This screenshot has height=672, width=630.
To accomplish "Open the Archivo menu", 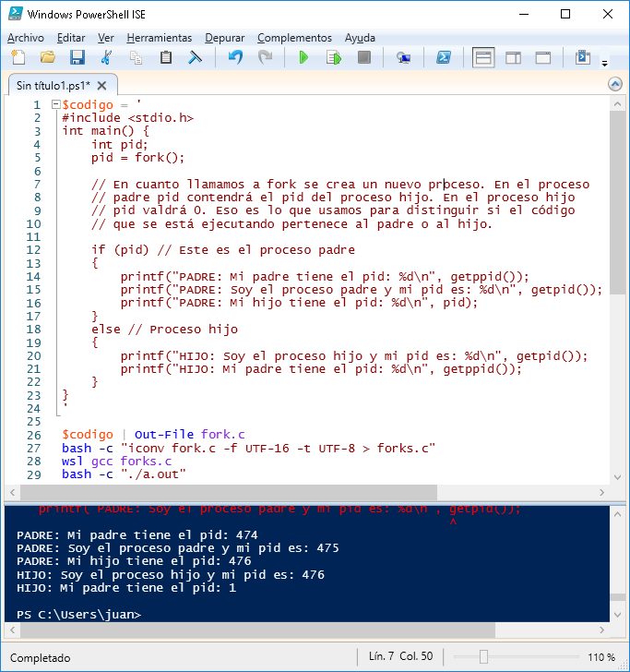I will pos(26,38).
